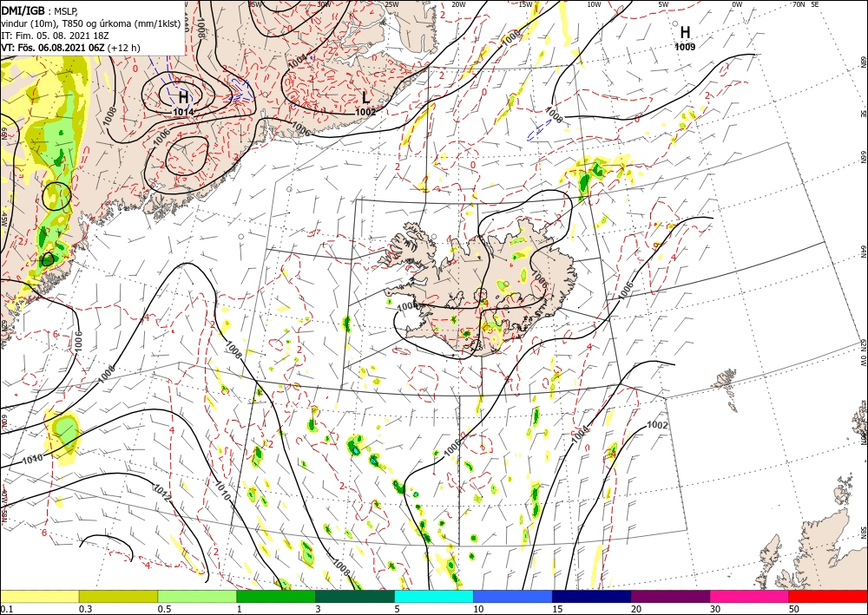Image resolution: width=868 pixels, height=615 pixels.
Task: Click the green 1–3 legend swatch
Action: click(276, 596)
